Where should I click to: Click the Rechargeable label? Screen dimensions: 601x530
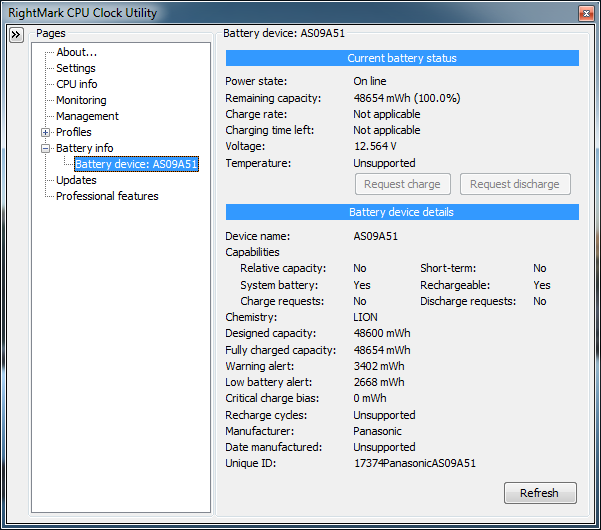coord(455,286)
